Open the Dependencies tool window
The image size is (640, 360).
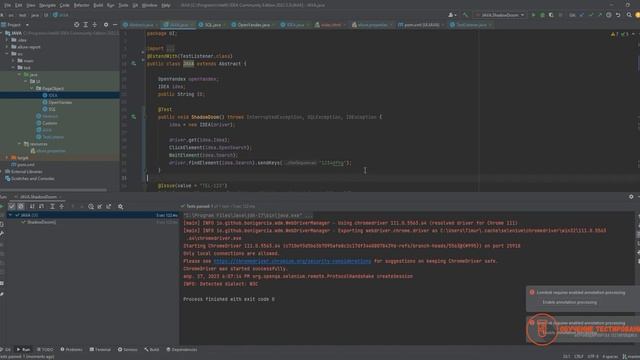[x=181, y=349]
